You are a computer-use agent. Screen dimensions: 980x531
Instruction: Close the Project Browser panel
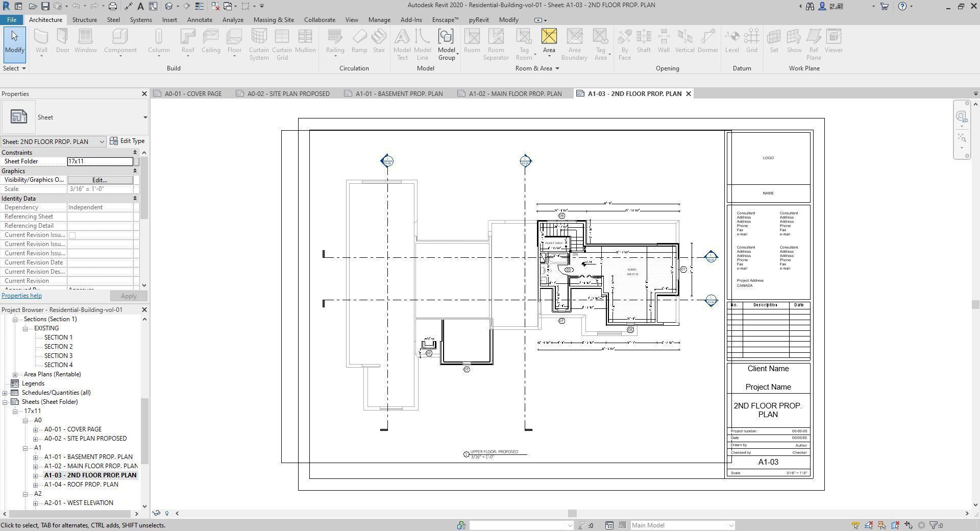(x=144, y=310)
